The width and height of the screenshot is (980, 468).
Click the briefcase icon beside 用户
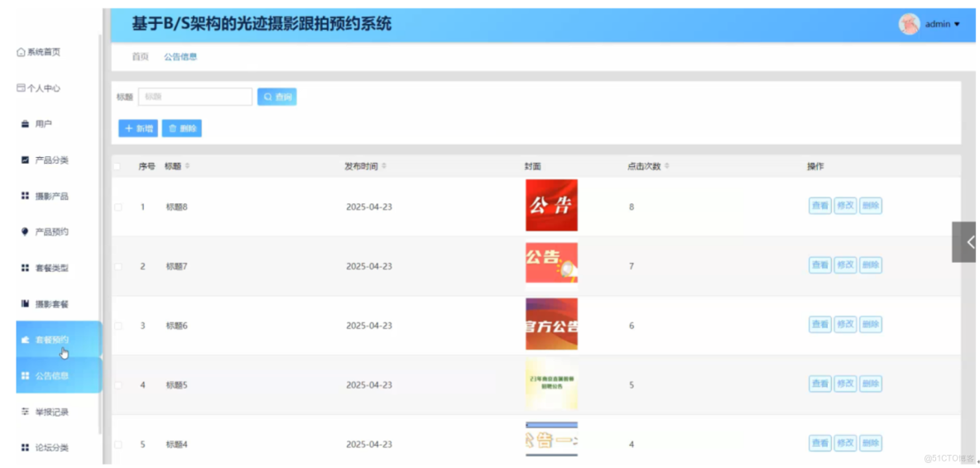[25, 124]
